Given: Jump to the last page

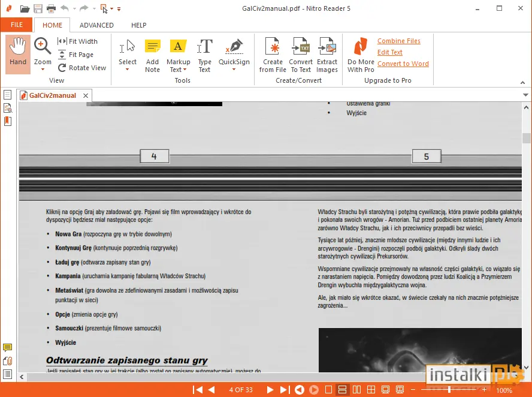Looking at the screenshot, I should (285, 390).
